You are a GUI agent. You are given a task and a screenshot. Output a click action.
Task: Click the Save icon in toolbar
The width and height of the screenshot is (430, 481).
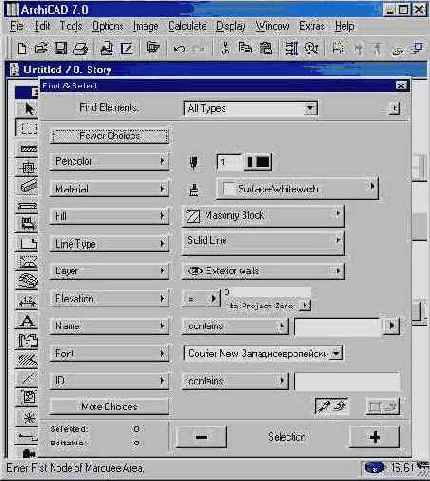pyautogui.click(x=61, y=48)
